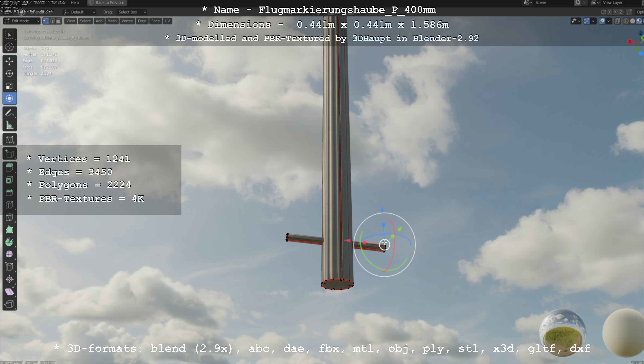
Task: Click the Vertices 1/1,241 statistic
Action: click(40, 54)
